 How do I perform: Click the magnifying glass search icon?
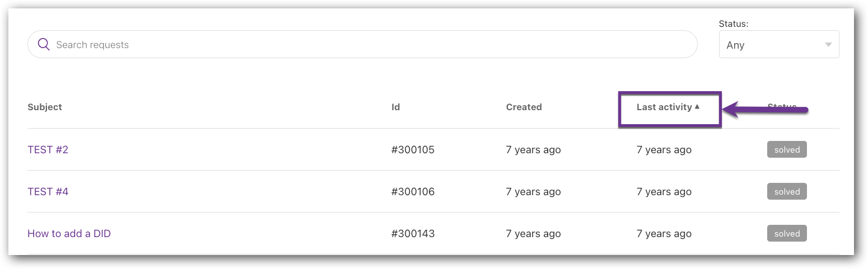[x=44, y=44]
